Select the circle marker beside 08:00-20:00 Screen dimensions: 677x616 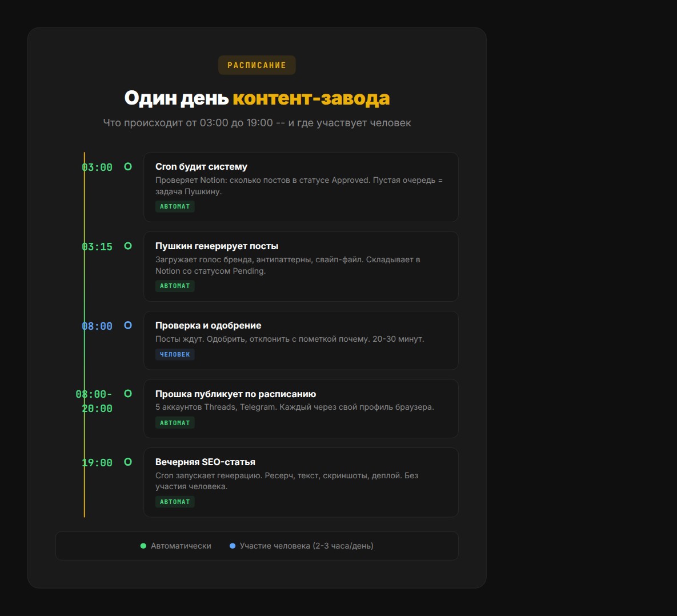[x=128, y=394]
